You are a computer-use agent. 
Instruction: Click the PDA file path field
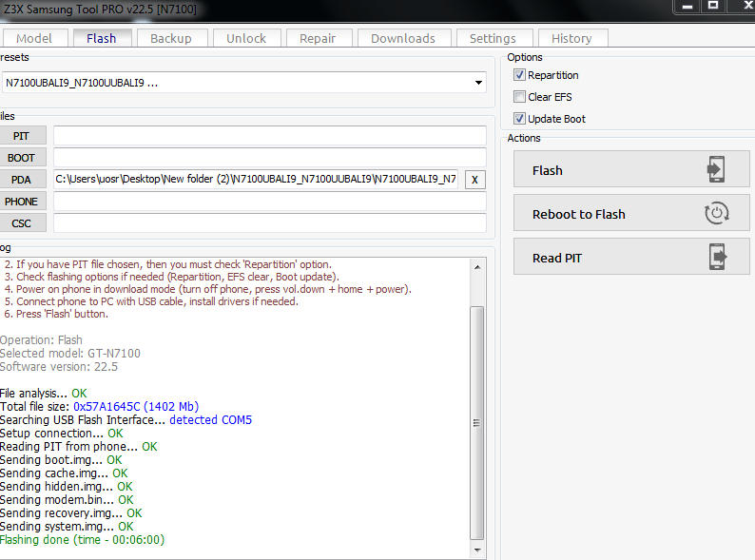tap(256, 179)
